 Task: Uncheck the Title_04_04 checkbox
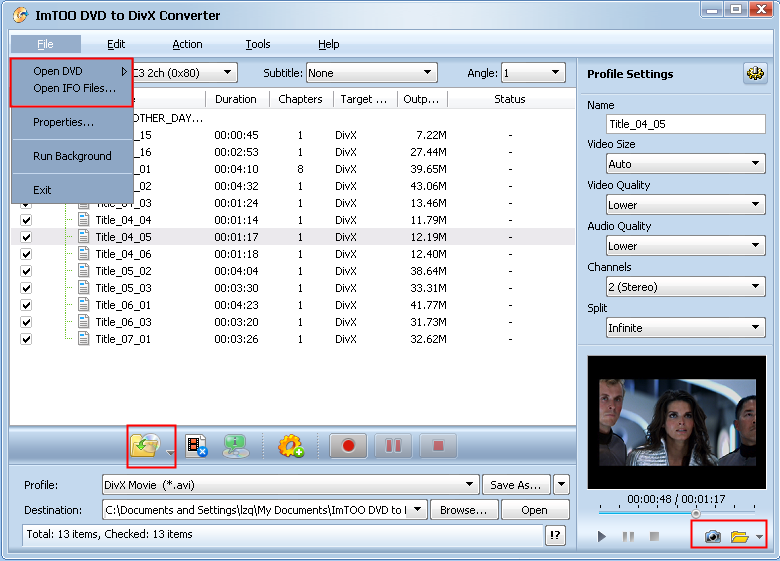tap(26, 220)
